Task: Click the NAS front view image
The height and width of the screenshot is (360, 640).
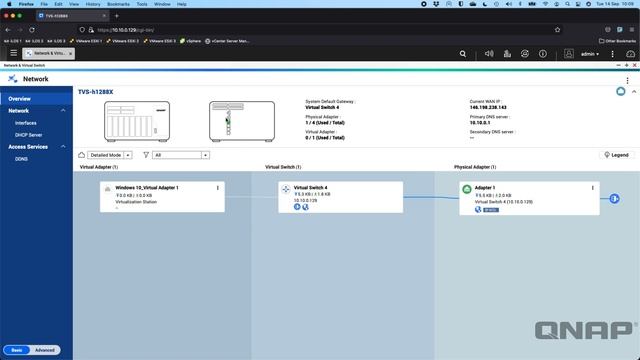Action: [137, 121]
